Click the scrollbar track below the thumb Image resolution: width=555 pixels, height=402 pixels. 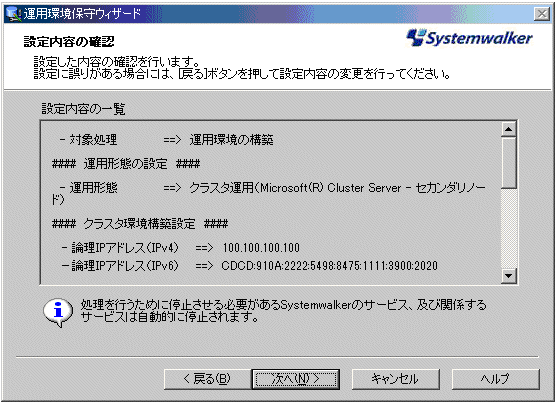pyautogui.click(x=509, y=228)
